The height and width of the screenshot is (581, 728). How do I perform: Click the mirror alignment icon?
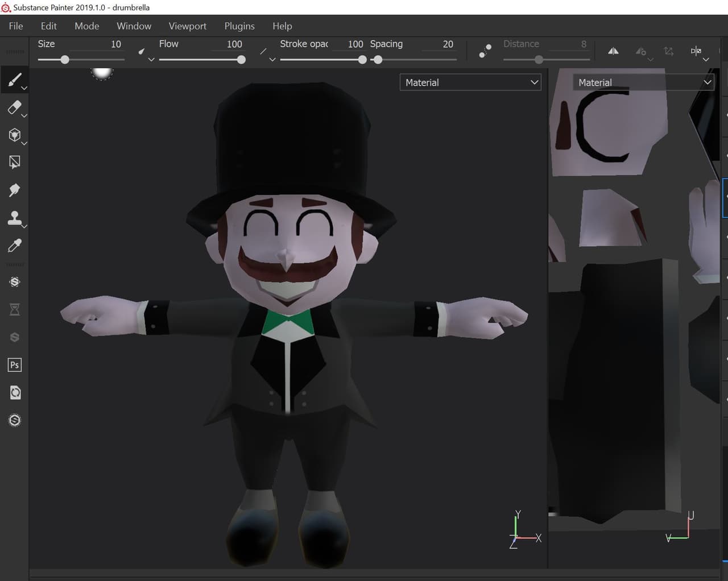pyautogui.click(x=696, y=51)
